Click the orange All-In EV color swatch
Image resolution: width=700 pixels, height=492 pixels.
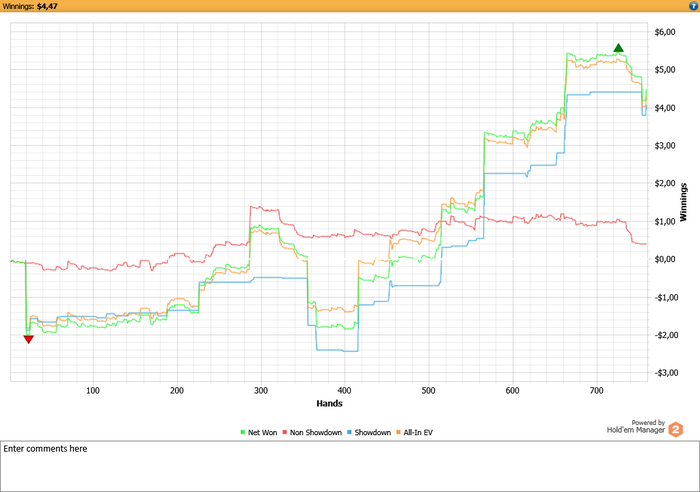tap(398, 432)
